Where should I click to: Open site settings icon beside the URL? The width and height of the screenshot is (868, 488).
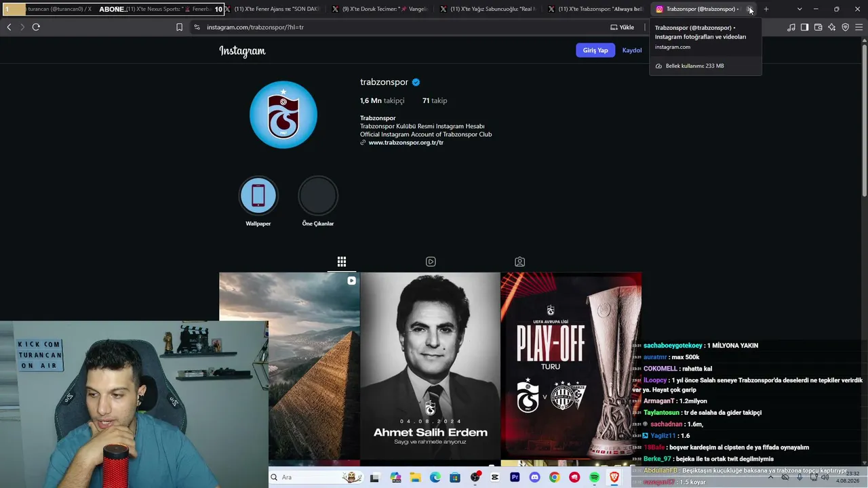point(197,27)
